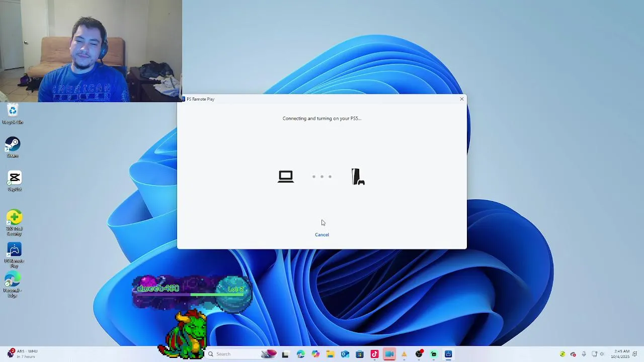Select the Personal Edge desktop shortcut
This screenshot has width=644, height=362.
point(13,285)
